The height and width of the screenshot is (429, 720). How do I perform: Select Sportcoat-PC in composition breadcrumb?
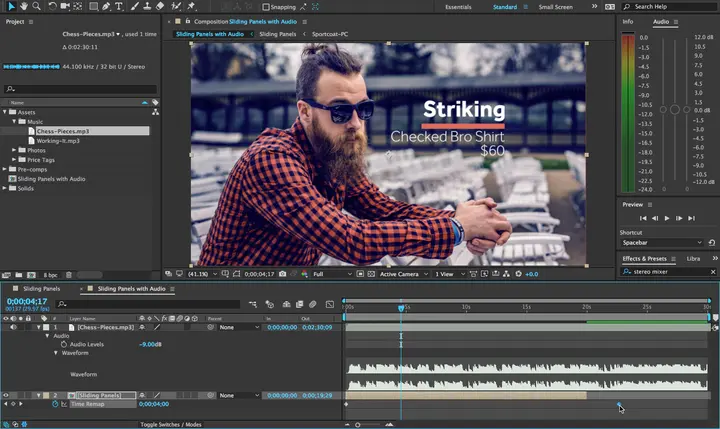(x=330, y=34)
